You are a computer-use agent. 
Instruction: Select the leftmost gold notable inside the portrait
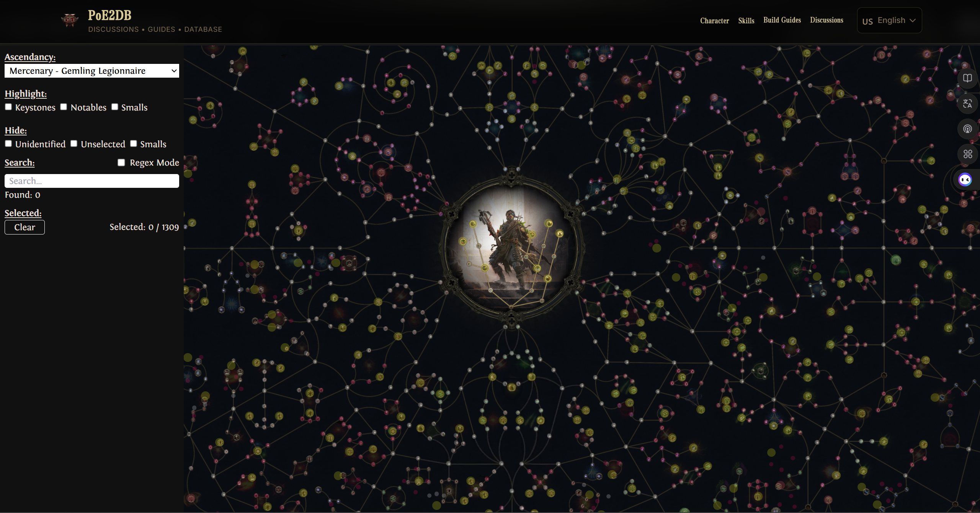coord(463,241)
